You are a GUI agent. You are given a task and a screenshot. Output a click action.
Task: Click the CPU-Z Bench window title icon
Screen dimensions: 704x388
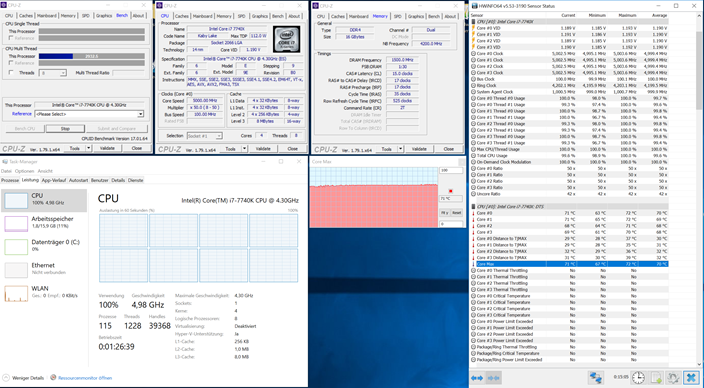point(4,5)
